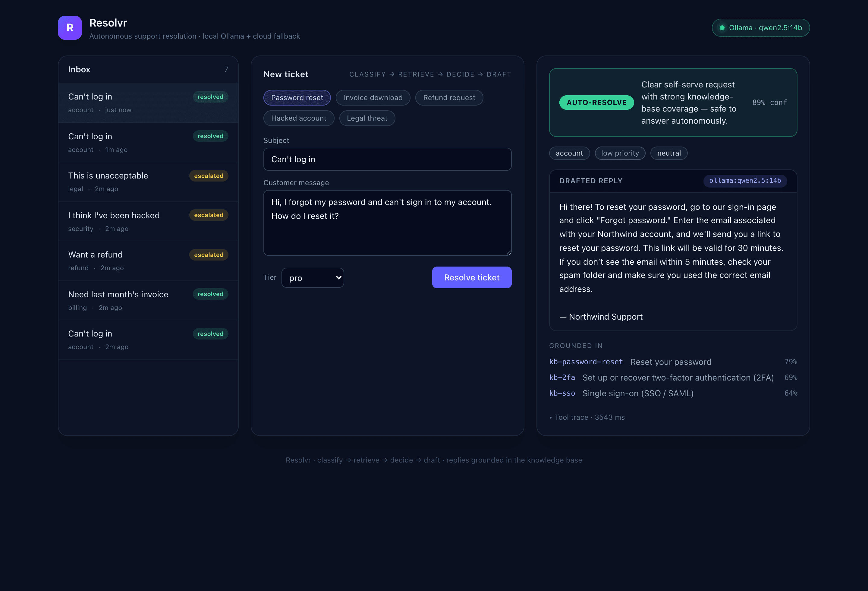The width and height of the screenshot is (868, 591).
Task: Open the 'Can't log in' ticket from 1m ago
Action: click(148, 142)
